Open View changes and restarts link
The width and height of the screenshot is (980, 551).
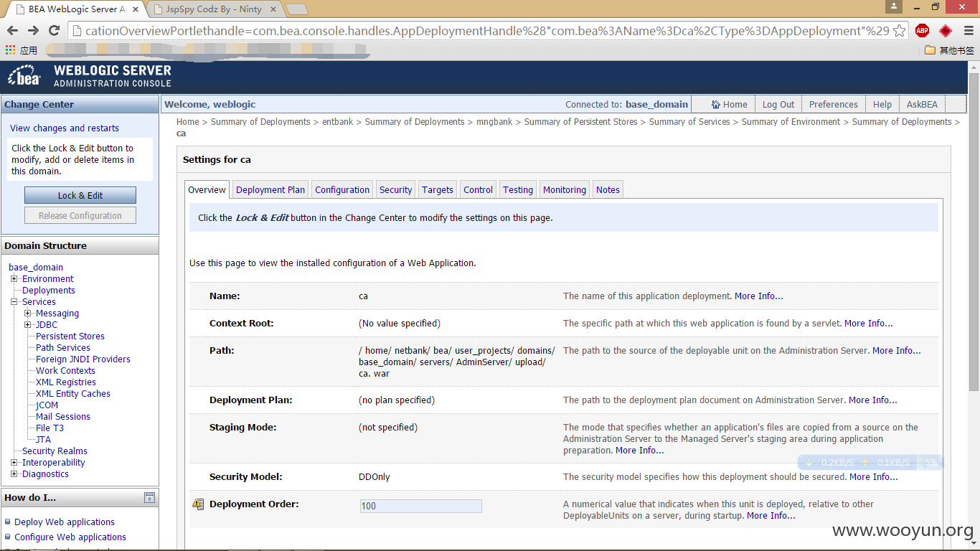(65, 128)
